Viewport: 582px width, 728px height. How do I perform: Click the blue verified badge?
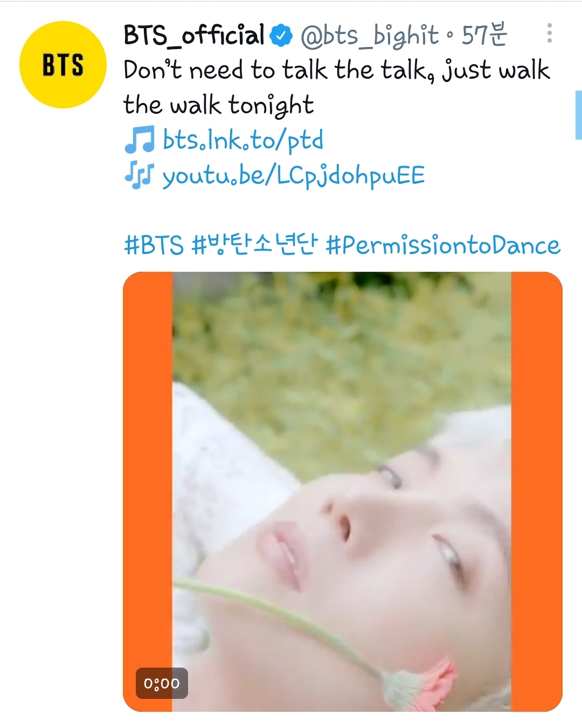pos(281,36)
